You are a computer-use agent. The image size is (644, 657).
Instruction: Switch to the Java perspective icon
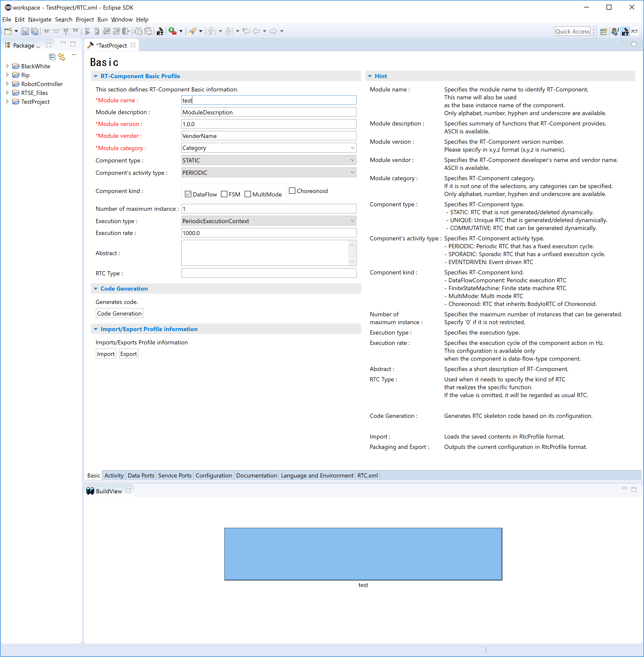point(615,32)
